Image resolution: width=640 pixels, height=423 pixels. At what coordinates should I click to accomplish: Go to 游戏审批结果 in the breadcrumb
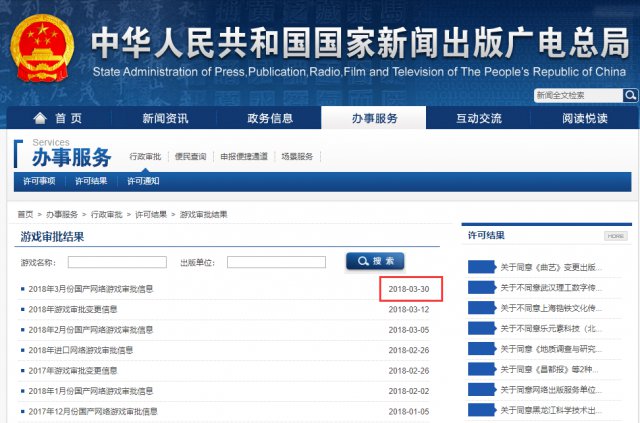point(203,214)
